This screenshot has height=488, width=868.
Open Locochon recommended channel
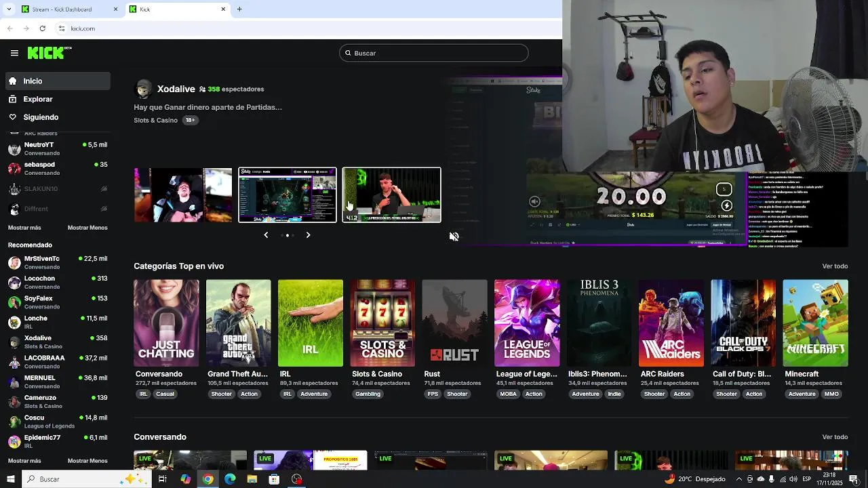click(x=58, y=282)
